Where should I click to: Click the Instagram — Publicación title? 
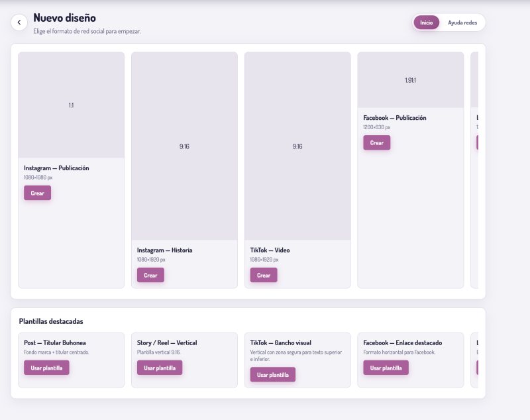[x=56, y=168]
